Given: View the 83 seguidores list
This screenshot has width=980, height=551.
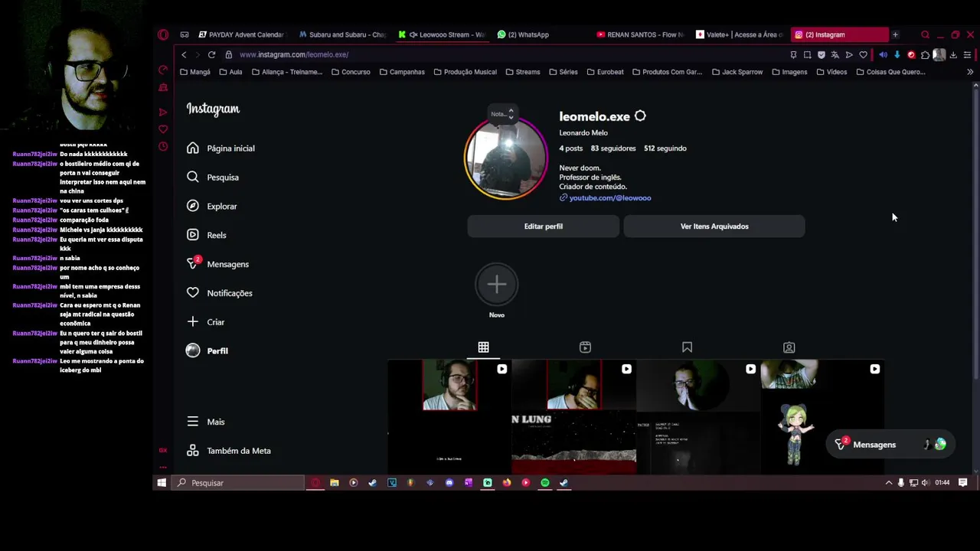Looking at the screenshot, I should coord(613,148).
